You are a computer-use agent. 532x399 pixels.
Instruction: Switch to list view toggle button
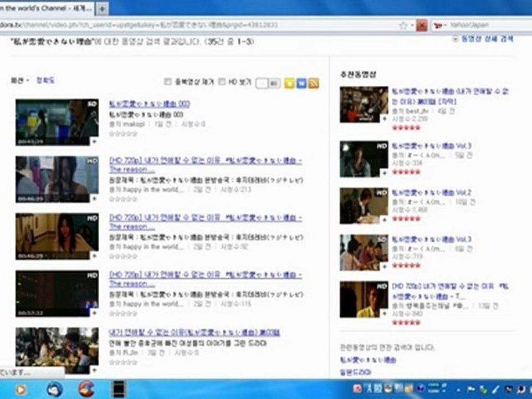click(262, 83)
